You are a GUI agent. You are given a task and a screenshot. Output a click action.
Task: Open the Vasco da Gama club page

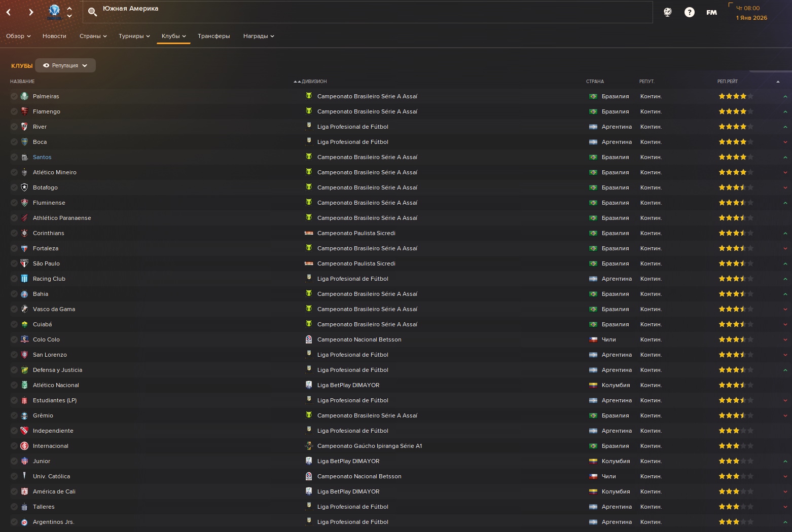pyautogui.click(x=54, y=309)
